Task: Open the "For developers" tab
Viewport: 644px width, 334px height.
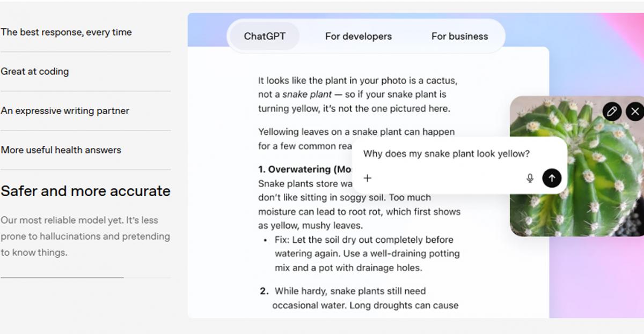Action: (x=358, y=36)
